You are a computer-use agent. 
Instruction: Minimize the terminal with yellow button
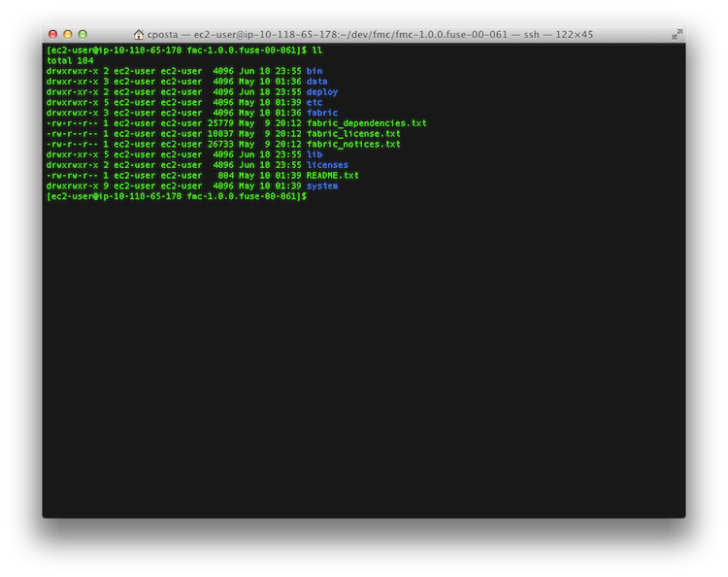tap(68, 34)
